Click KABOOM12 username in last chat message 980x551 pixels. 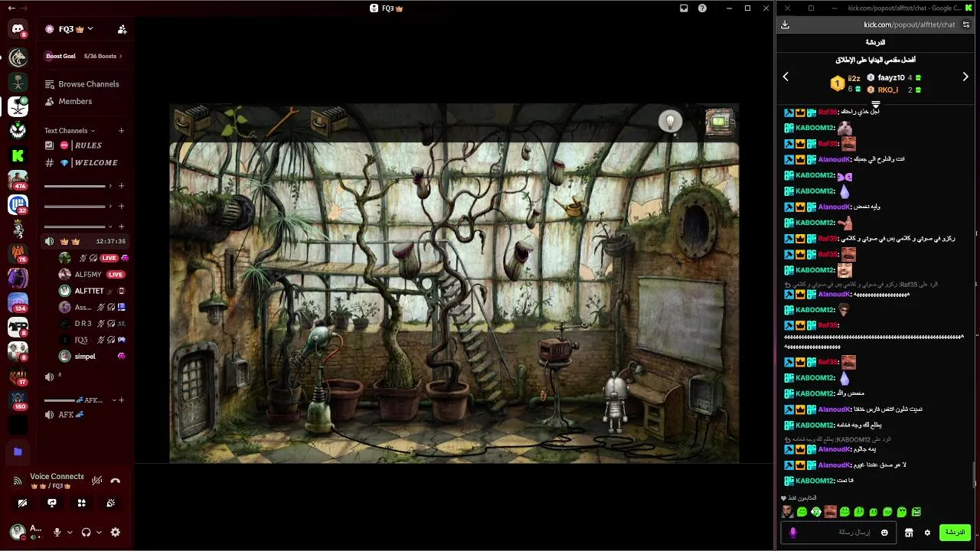point(815,481)
